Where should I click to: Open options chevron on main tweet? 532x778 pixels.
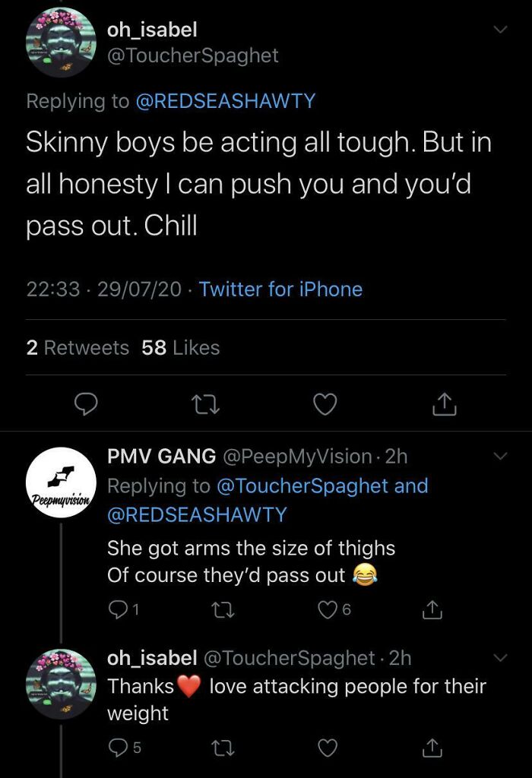pyautogui.click(x=501, y=30)
